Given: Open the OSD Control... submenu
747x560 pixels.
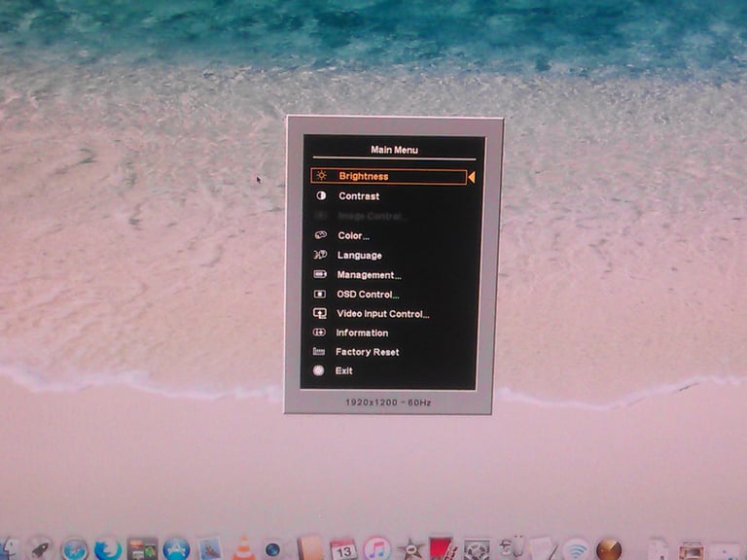Looking at the screenshot, I should coord(368,295).
